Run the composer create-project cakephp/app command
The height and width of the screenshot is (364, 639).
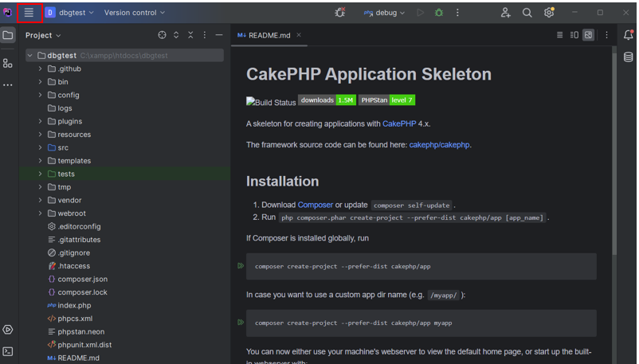[x=241, y=266]
